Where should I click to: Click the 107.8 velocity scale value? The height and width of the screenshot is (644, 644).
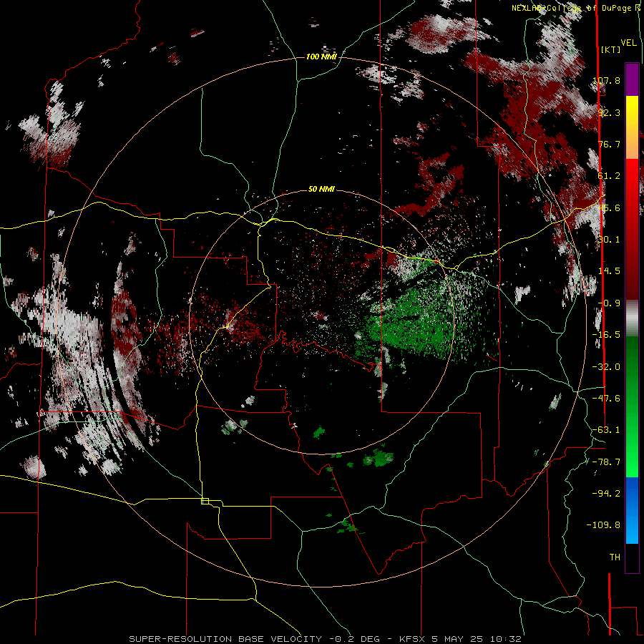[606, 80]
